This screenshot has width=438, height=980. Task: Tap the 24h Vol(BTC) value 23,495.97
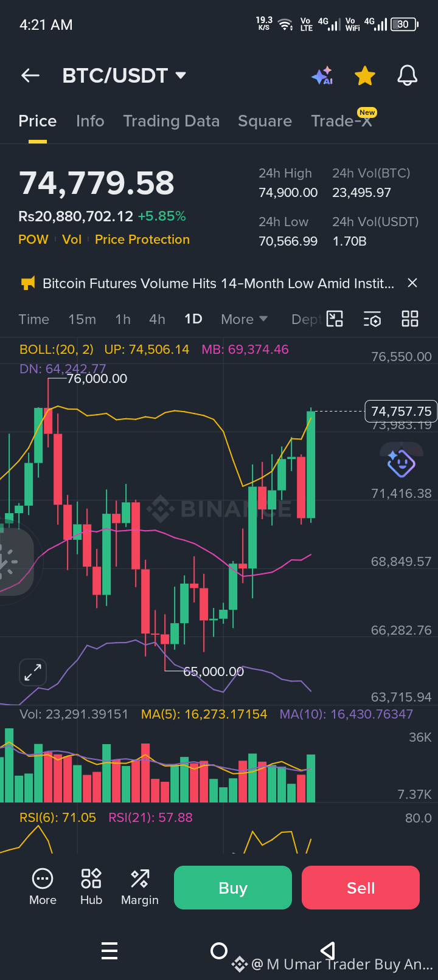(361, 193)
